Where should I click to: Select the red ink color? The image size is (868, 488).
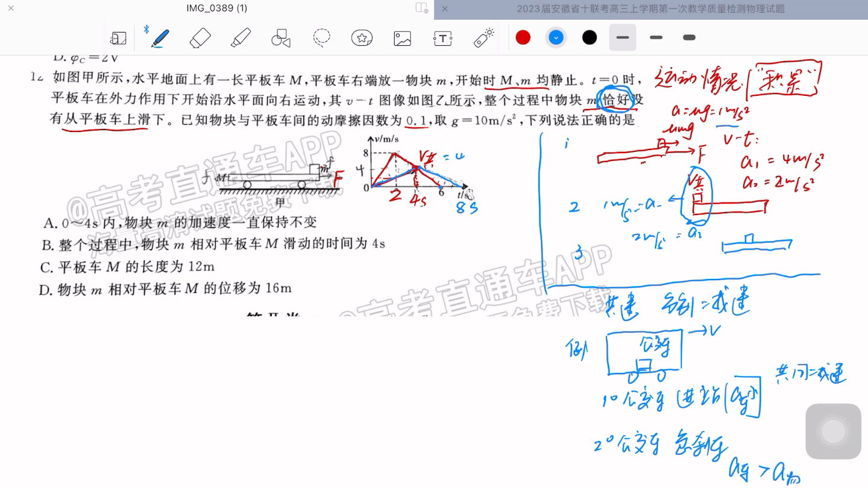(523, 37)
